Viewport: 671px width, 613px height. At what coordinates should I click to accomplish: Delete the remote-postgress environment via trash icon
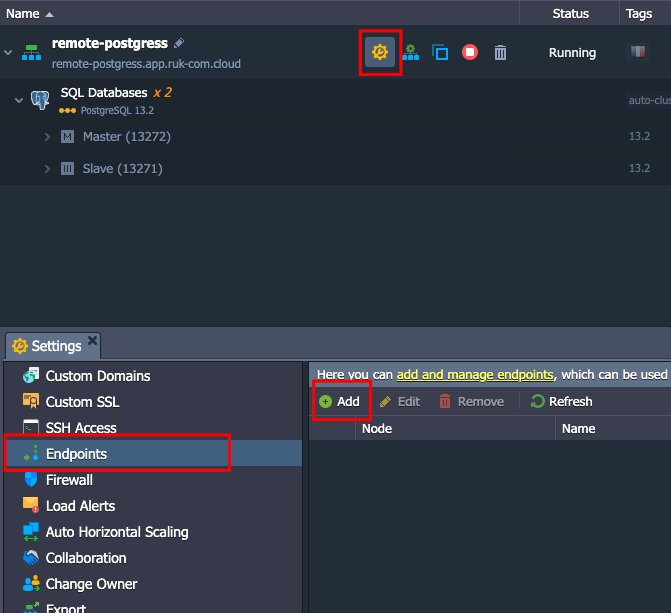(500, 53)
